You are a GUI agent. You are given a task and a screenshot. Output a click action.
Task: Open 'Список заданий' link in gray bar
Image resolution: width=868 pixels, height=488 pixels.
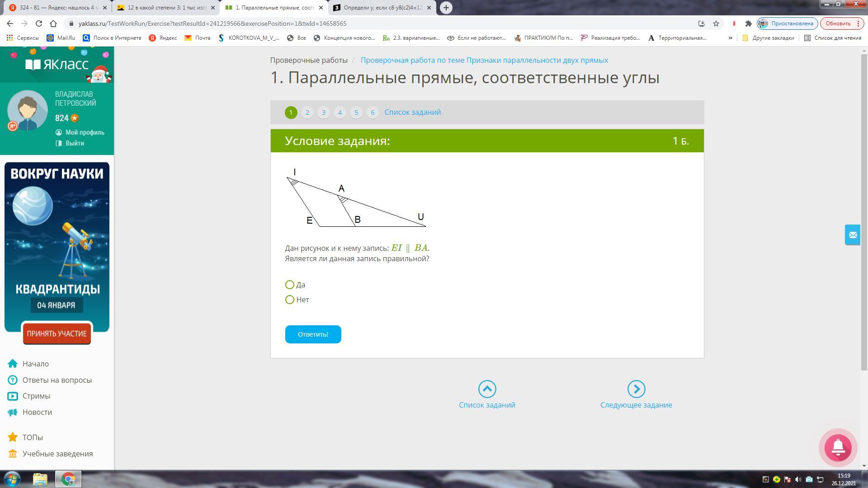pos(413,112)
